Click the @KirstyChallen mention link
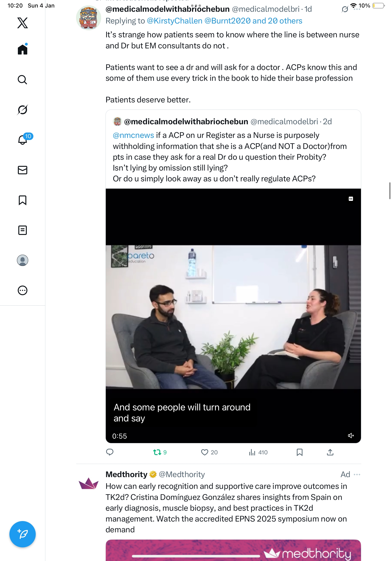Image resolution: width=392 pixels, height=561 pixels. (174, 21)
